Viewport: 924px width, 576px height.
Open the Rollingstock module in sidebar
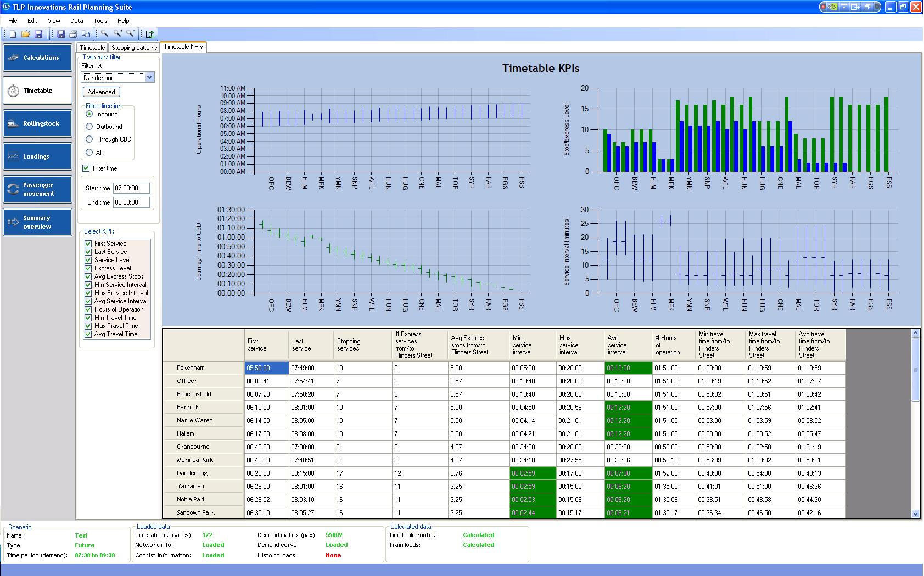pos(37,123)
